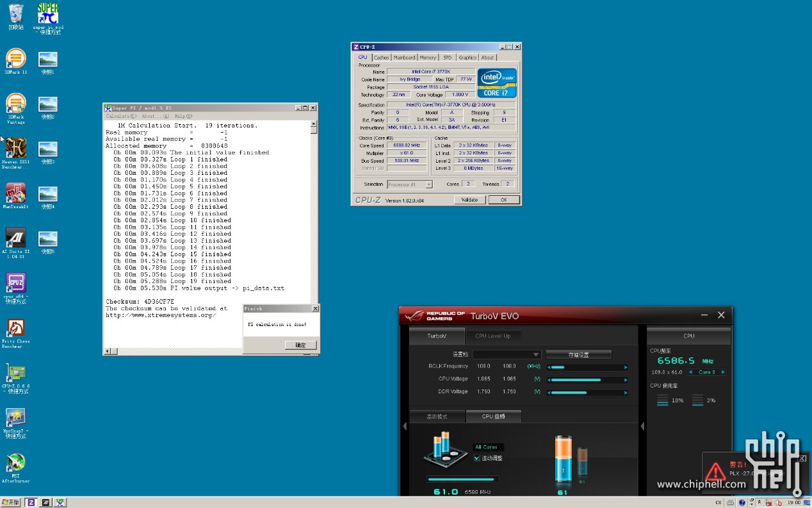Viewport: 812px width, 508px height.
Task: Adjust the CPU Voltage slider
Action: click(587, 380)
